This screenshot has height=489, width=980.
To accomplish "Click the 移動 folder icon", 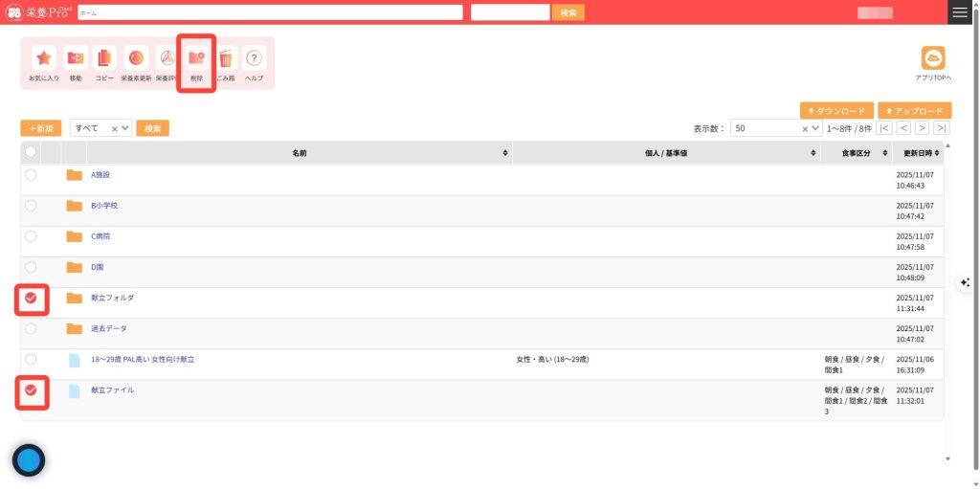I will pos(76,58).
